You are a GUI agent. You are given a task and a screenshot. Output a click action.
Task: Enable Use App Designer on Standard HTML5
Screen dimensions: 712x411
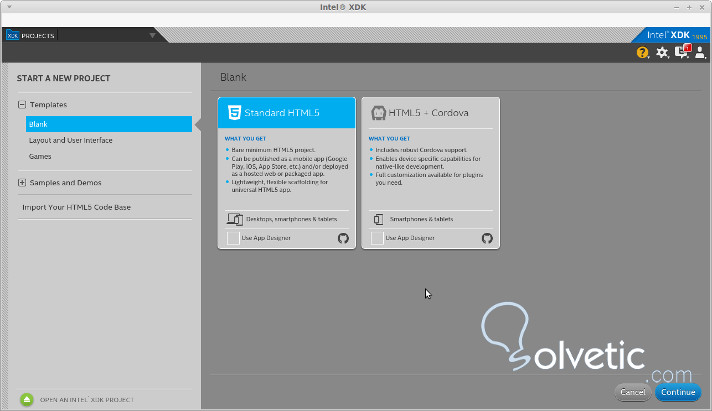click(233, 238)
